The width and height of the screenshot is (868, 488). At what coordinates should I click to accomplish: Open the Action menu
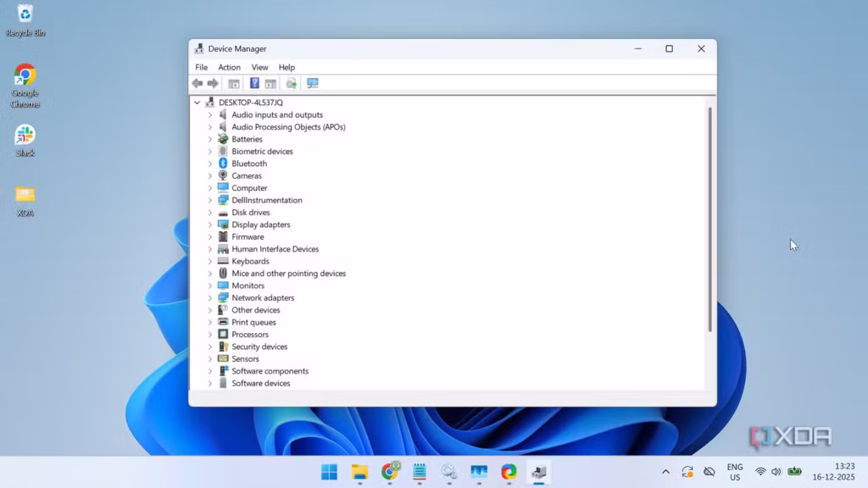coord(229,67)
